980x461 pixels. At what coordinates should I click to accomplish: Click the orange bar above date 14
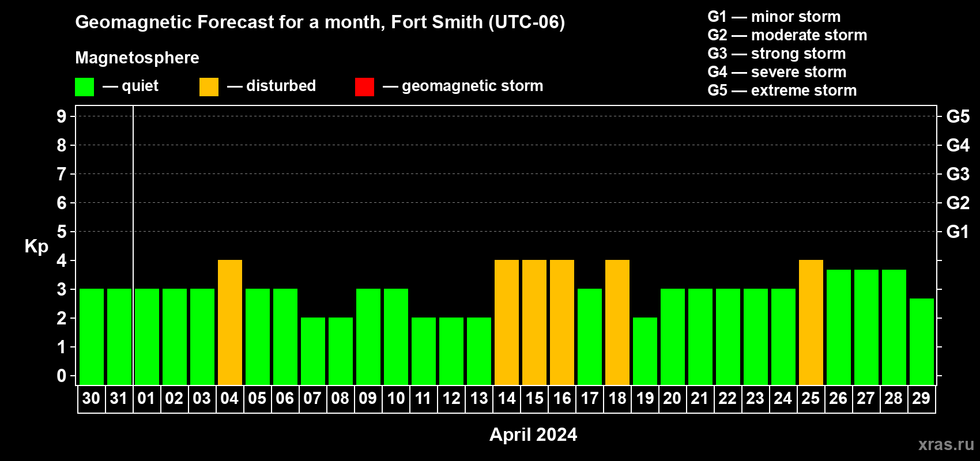point(507,322)
